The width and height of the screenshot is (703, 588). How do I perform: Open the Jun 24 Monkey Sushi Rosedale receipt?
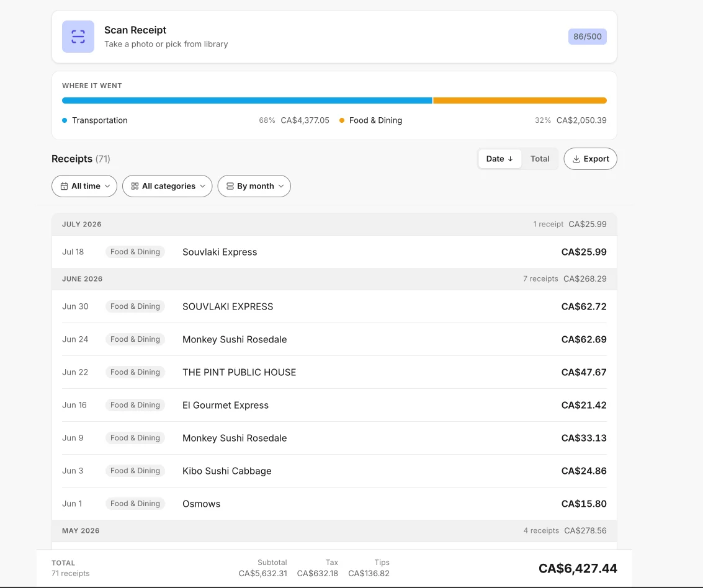(334, 339)
